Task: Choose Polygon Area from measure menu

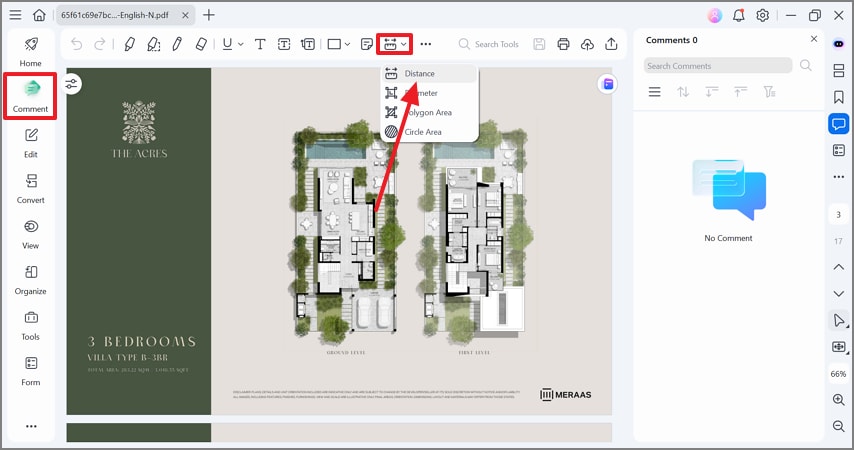Action: 429,112
